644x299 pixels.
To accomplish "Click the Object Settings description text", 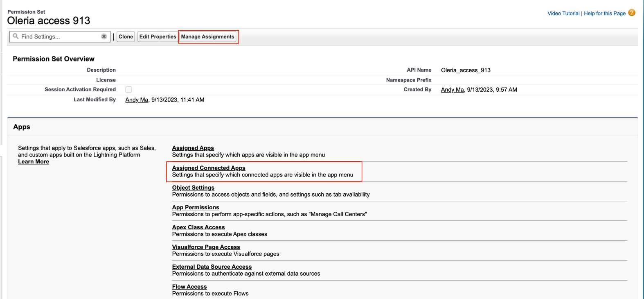I will [271, 195].
